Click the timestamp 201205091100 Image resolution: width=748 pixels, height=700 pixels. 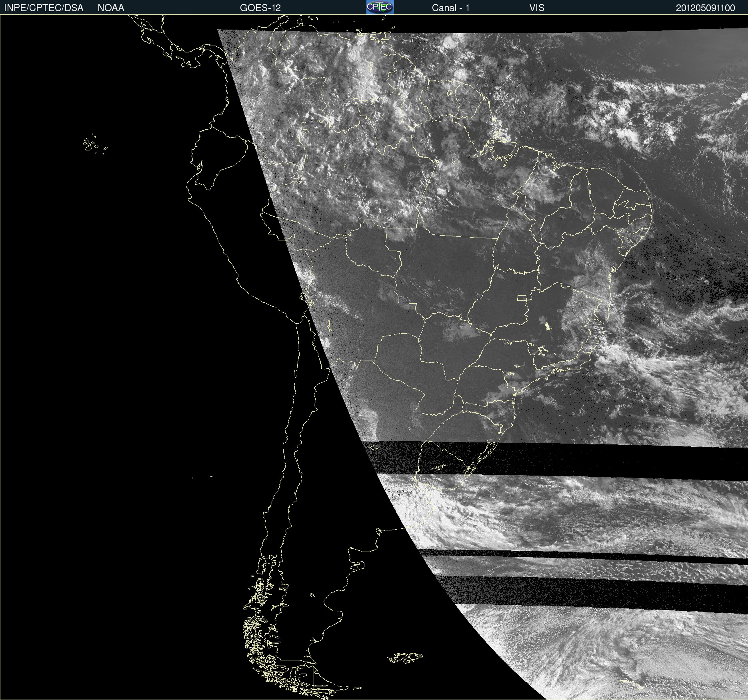[x=706, y=8]
